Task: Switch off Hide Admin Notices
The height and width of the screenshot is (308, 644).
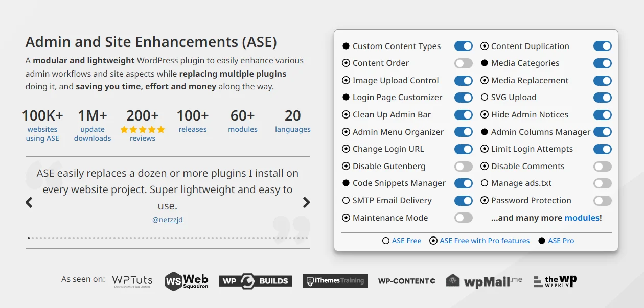Action: (603, 115)
